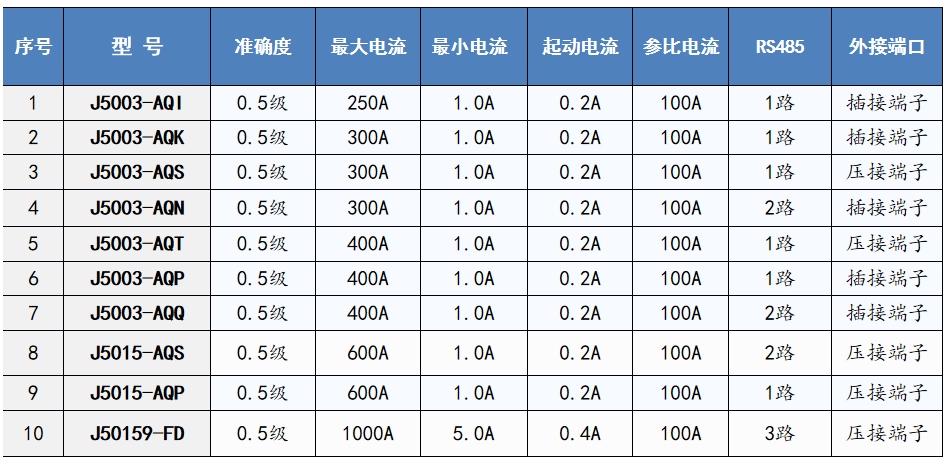Select 1路 in the J5003-AQT row
This screenshot has width=952, height=464.
click(780, 244)
